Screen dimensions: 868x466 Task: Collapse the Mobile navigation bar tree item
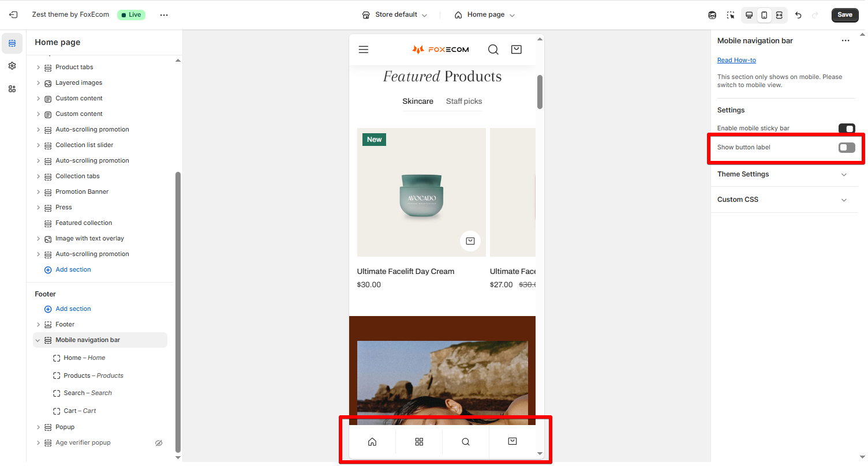pyautogui.click(x=38, y=340)
